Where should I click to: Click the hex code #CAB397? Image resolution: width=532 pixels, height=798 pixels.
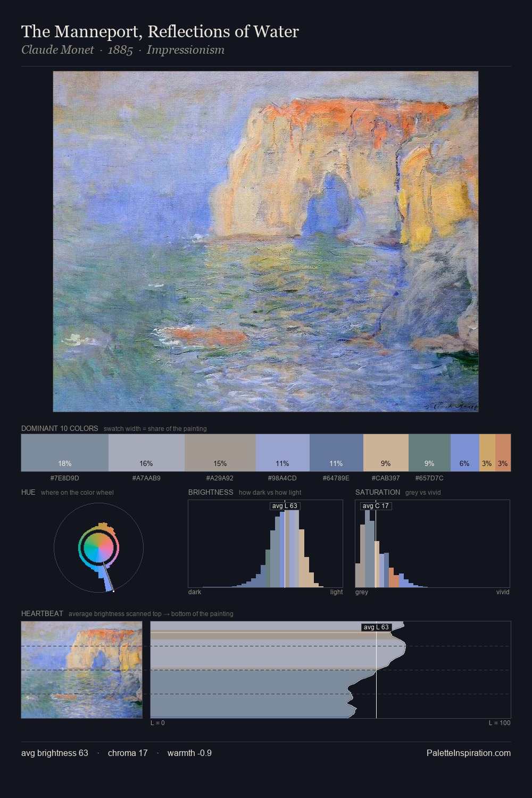386,478
